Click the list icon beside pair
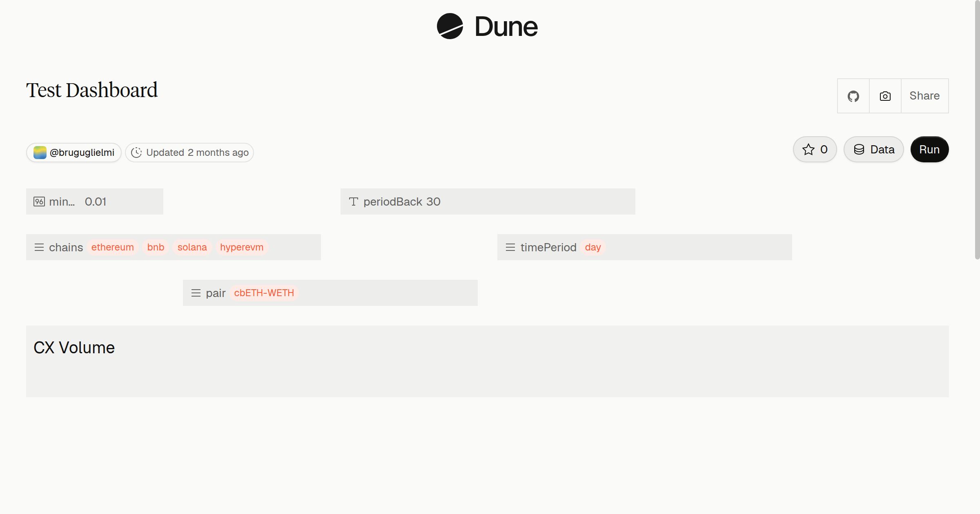 click(196, 293)
